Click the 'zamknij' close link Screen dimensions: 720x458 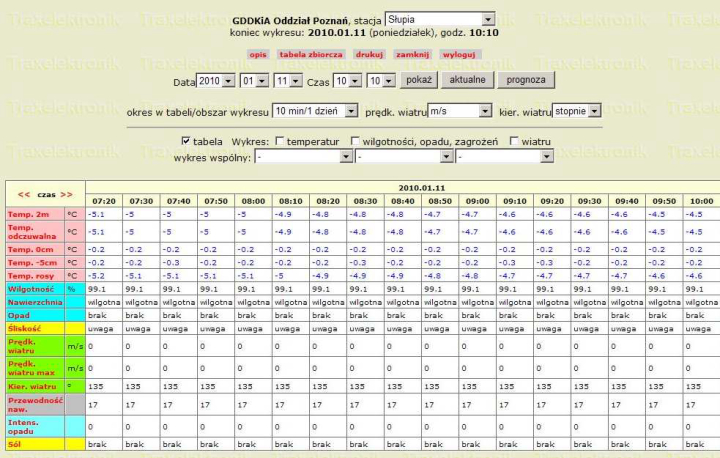(412, 54)
